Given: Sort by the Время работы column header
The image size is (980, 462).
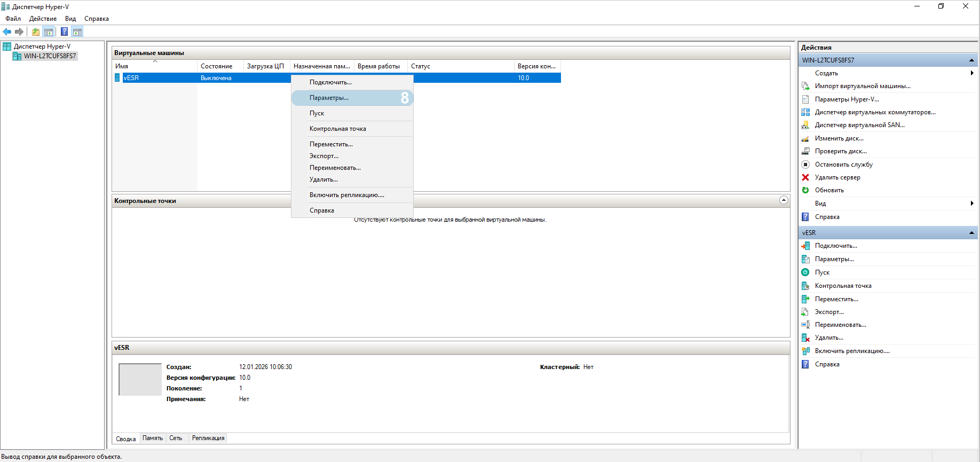Looking at the screenshot, I should pos(381,66).
